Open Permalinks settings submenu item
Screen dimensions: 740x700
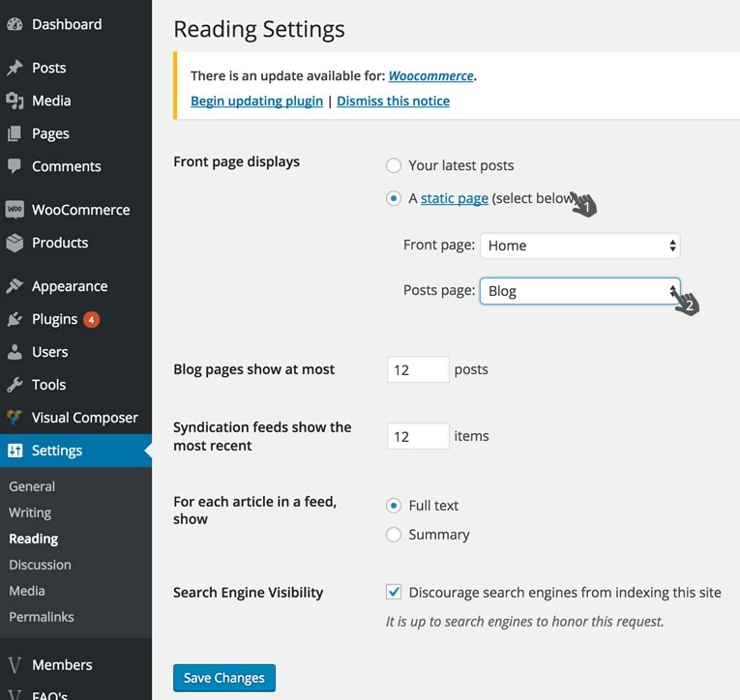tap(42, 617)
